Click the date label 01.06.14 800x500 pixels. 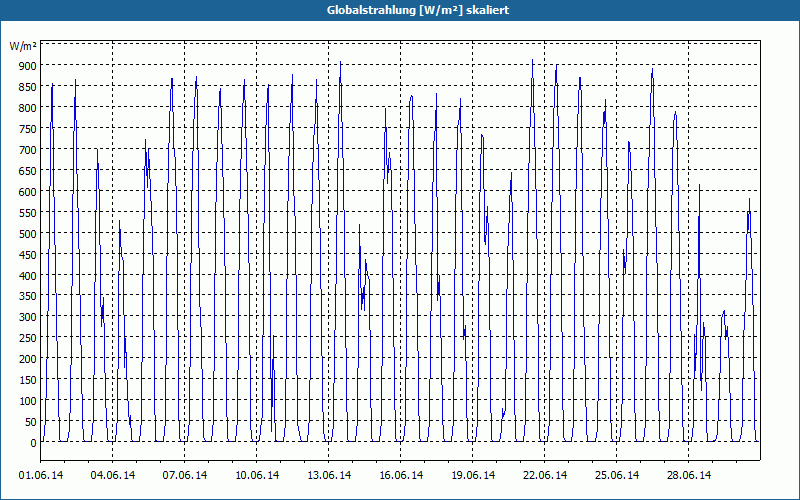click(x=41, y=475)
